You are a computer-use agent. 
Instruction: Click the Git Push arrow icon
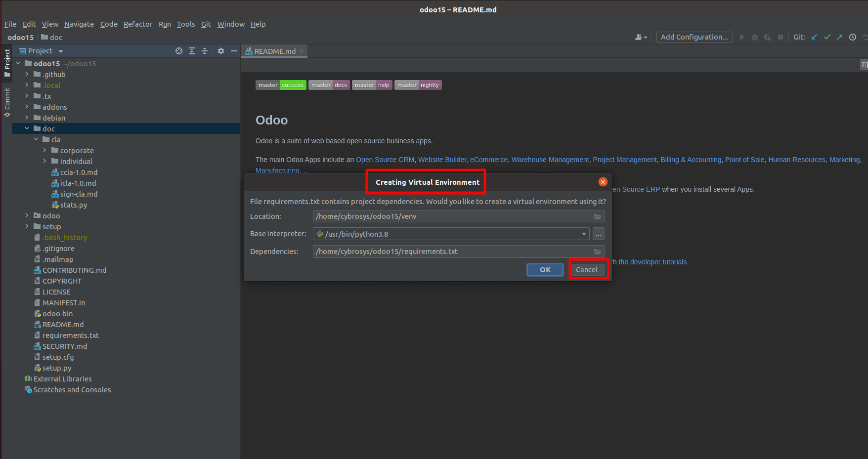coord(840,37)
